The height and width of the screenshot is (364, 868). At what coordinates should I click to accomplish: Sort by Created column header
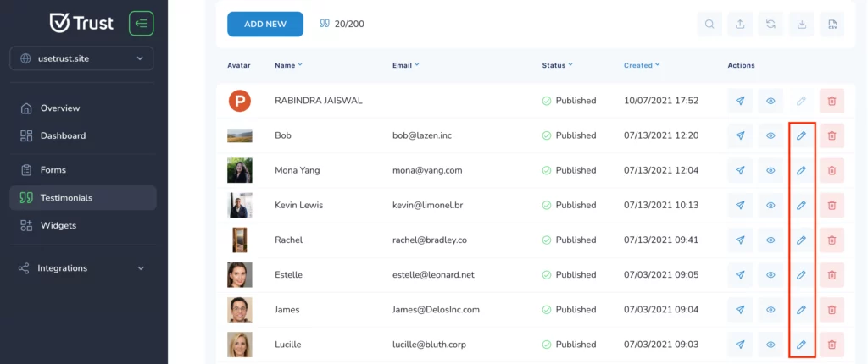click(x=642, y=65)
